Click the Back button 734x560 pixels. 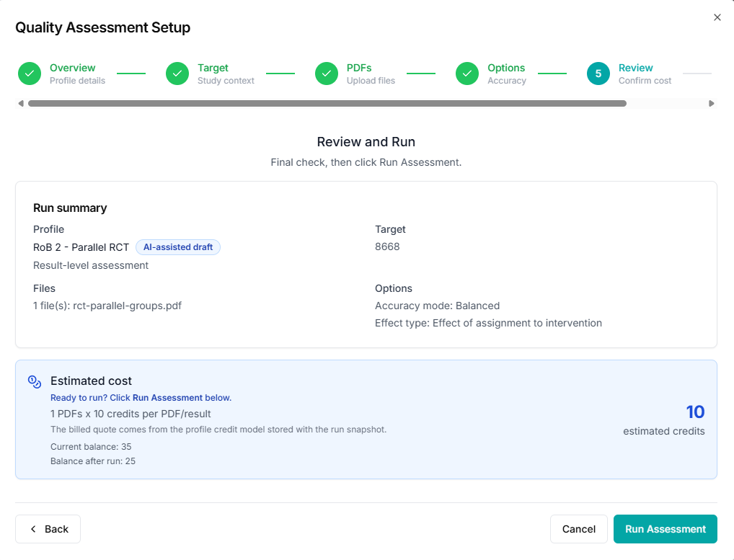(48, 529)
